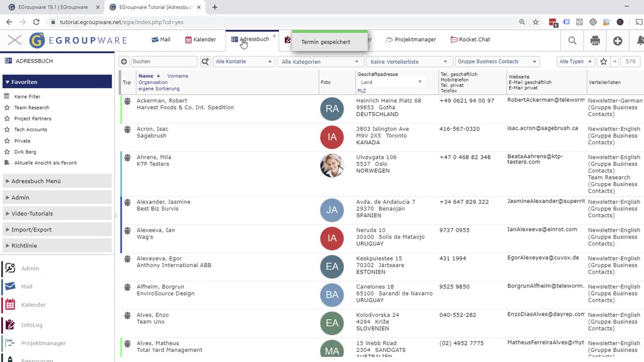Open the Alle Kategorien dropdown

tap(320, 61)
